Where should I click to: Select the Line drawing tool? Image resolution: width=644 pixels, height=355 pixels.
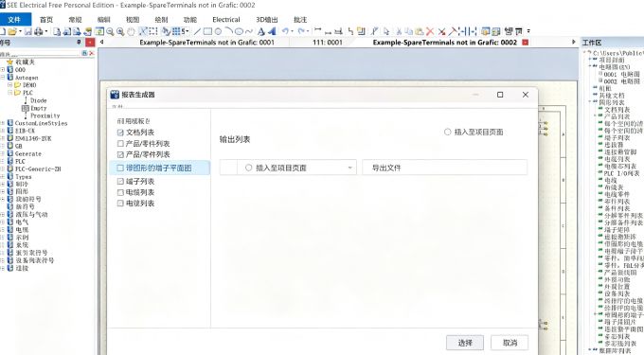(198, 31)
